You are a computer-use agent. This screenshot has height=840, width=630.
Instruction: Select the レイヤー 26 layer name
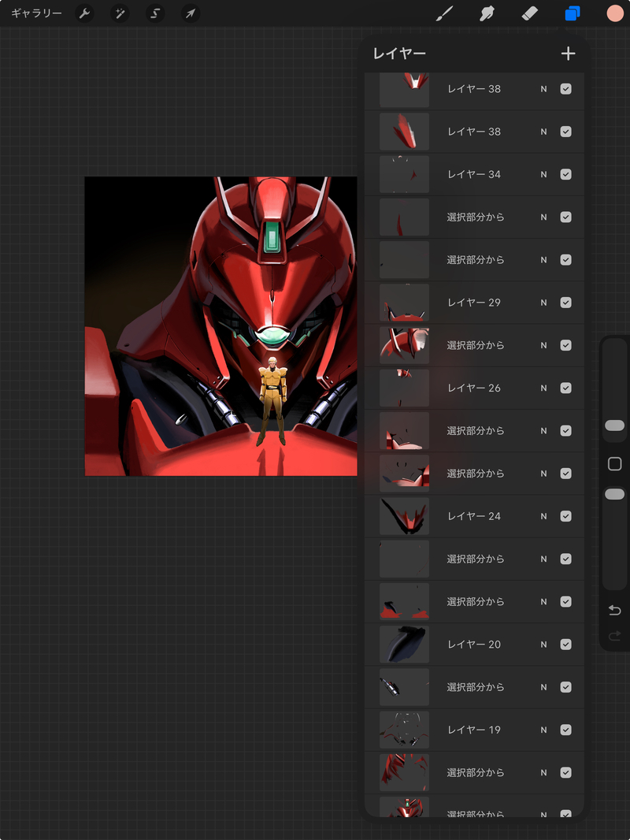tap(474, 388)
